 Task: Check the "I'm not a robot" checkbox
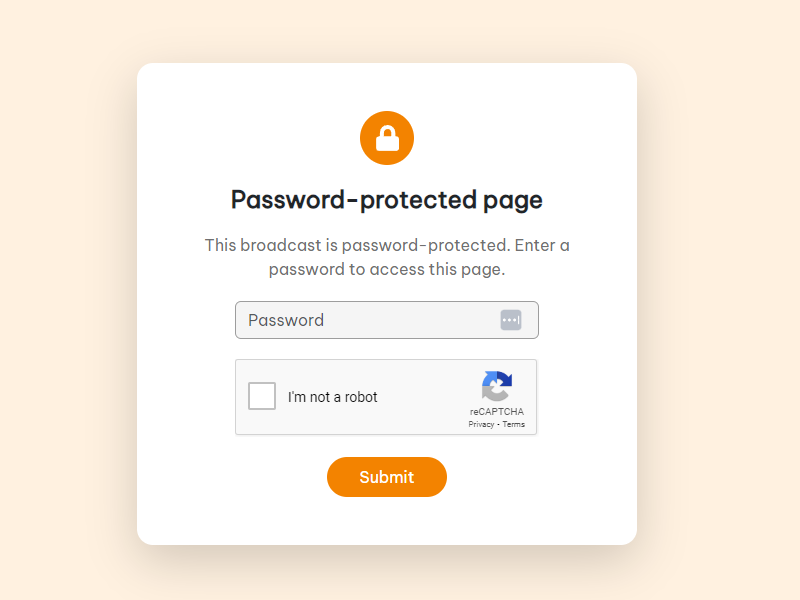tap(262, 396)
